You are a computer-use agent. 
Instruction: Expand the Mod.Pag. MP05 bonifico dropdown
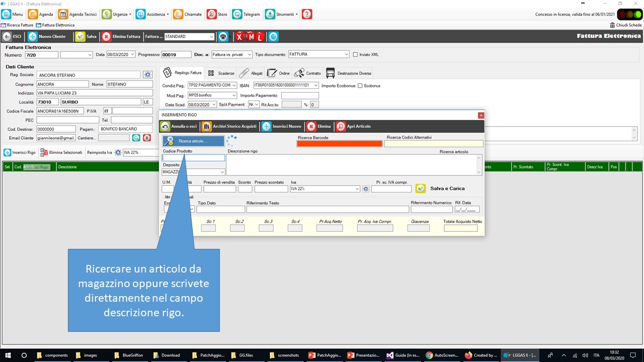click(x=233, y=96)
